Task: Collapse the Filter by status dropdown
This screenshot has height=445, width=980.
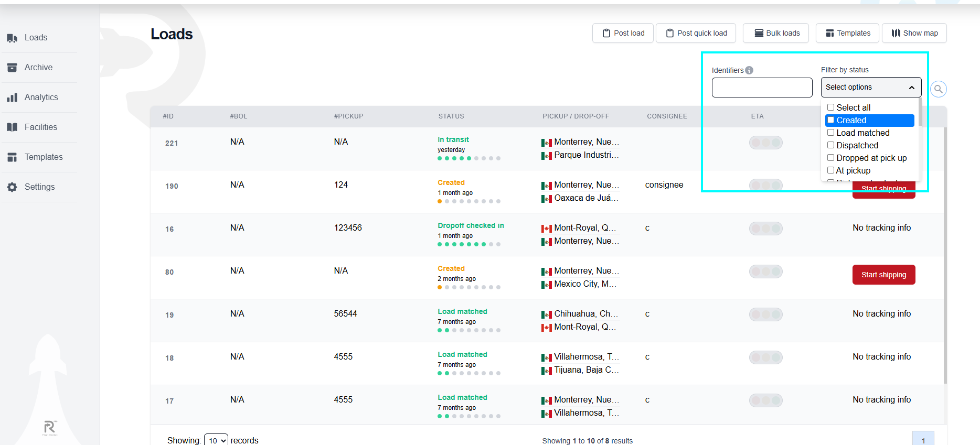Action: (x=871, y=88)
